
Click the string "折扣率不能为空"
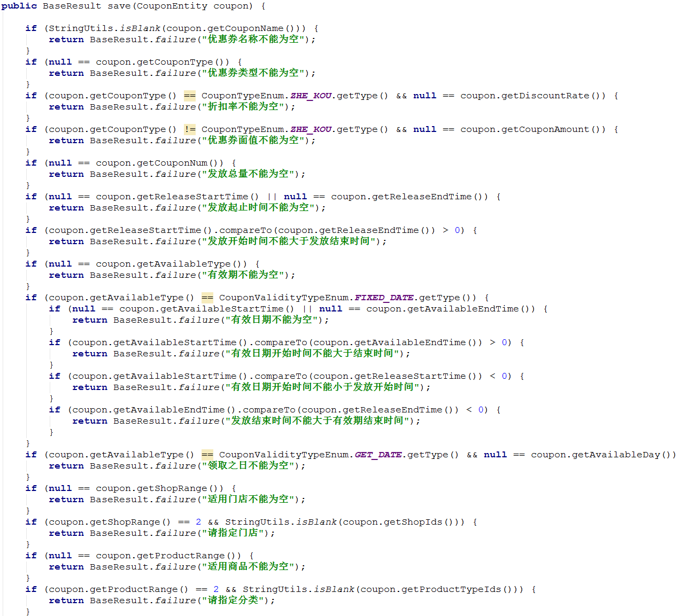(243, 107)
